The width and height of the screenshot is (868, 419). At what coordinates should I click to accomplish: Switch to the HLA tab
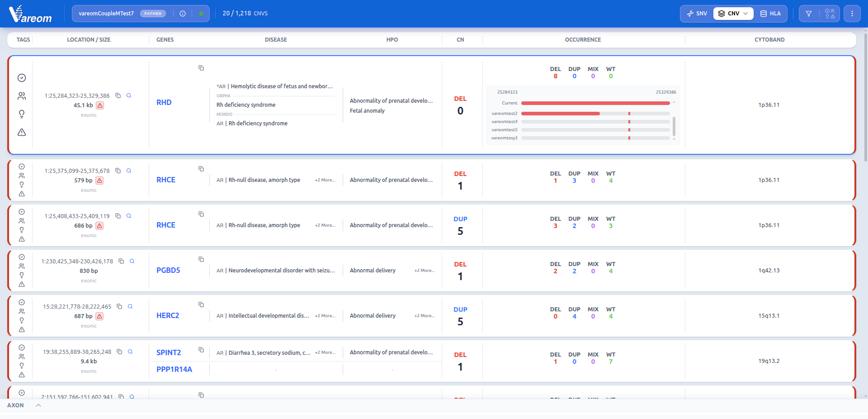(x=770, y=14)
